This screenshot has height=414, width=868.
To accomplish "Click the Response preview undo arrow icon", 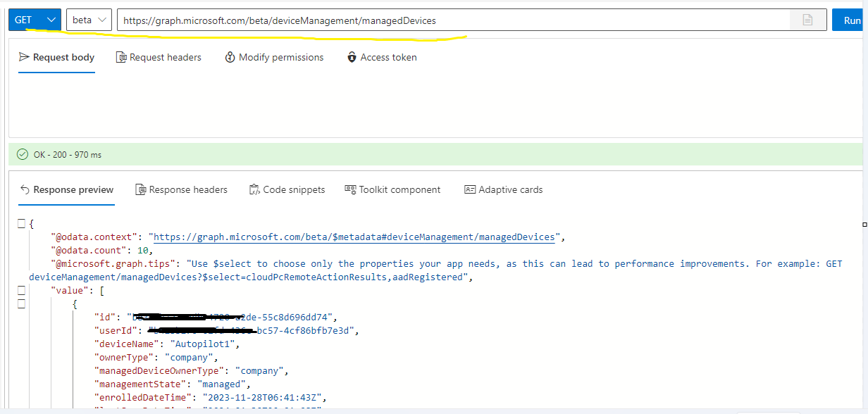I will click(25, 189).
